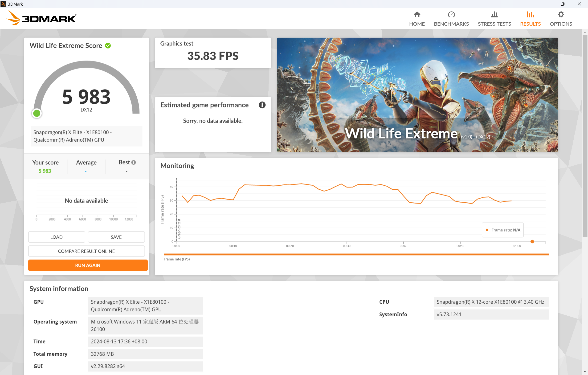Click the green valid-score checkmark icon
Viewport: 588px width, 375px height.
[108, 46]
